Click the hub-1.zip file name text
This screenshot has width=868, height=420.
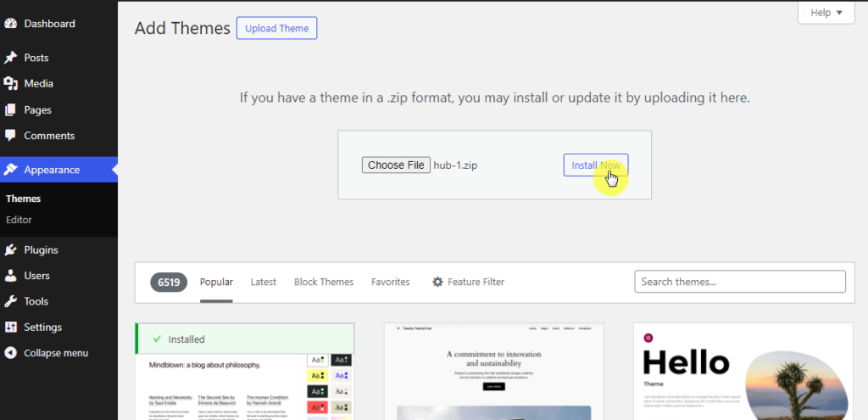click(455, 165)
